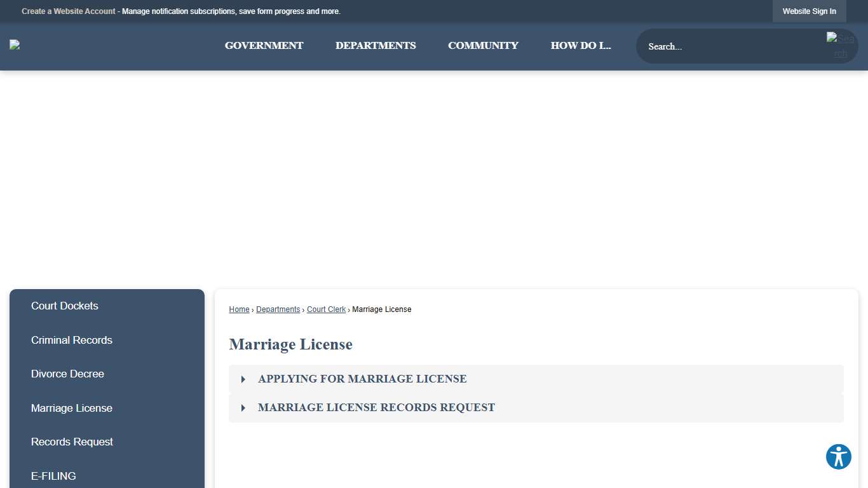This screenshot has height=488, width=868.
Task: Select E-FILING in the sidebar
Action: pyautogui.click(x=53, y=476)
